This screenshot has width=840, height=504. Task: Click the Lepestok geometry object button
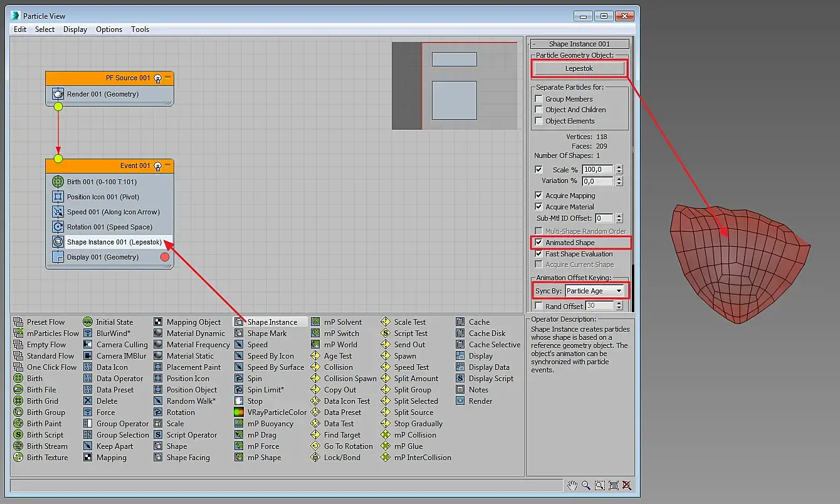point(579,68)
